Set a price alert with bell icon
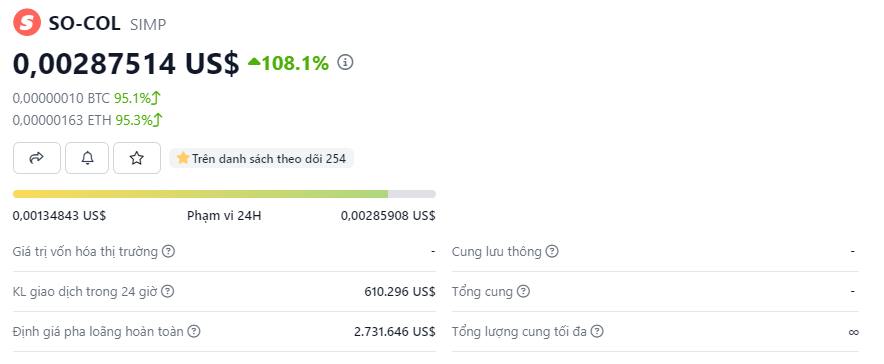 coord(87,158)
